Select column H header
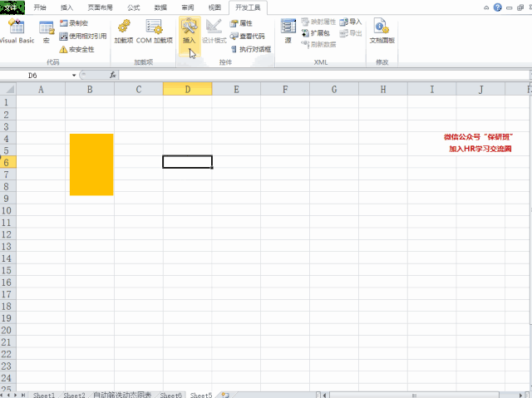532x398 pixels. [383, 89]
